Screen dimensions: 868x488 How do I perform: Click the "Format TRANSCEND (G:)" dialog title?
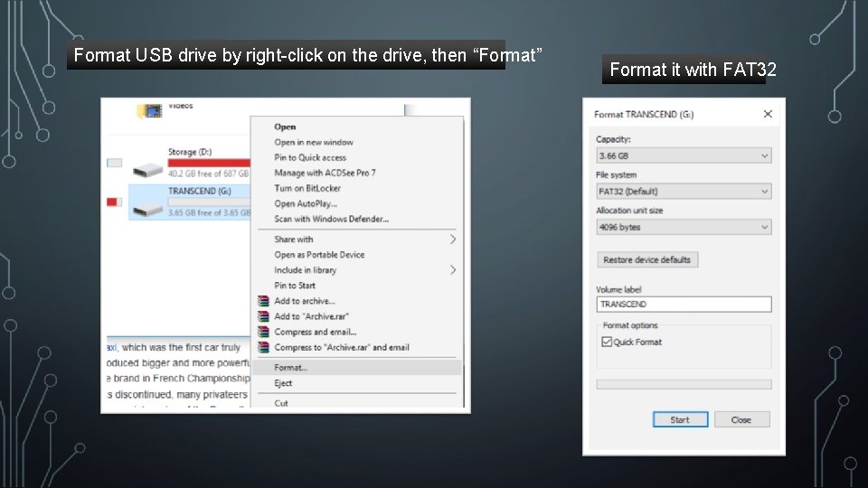coord(644,115)
